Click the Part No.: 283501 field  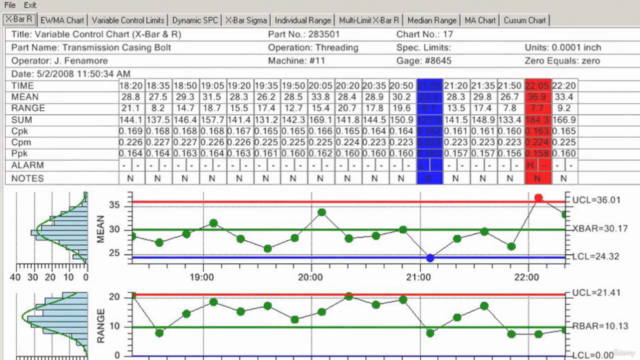[x=304, y=34]
